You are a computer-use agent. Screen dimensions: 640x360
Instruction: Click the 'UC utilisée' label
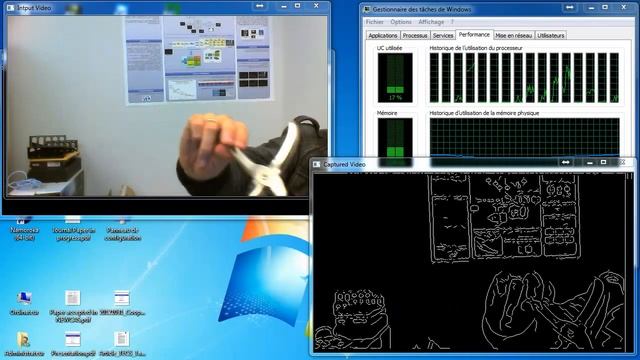click(x=389, y=48)
